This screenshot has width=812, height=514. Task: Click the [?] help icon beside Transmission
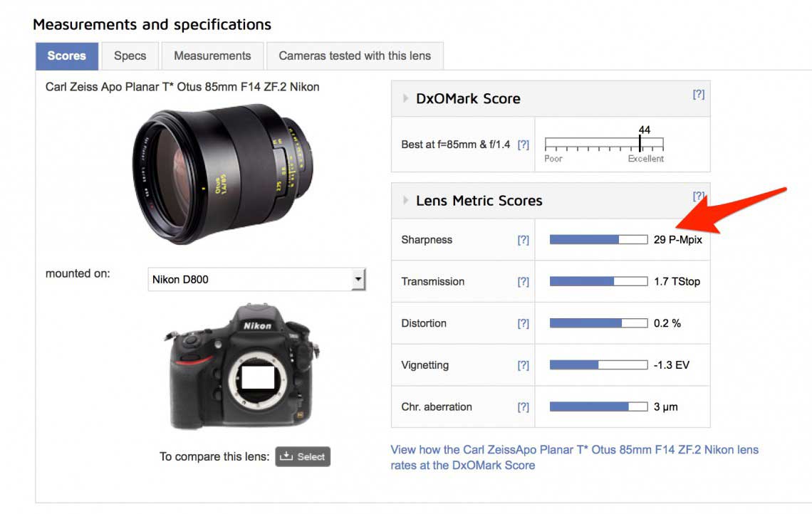click(523, 282)
